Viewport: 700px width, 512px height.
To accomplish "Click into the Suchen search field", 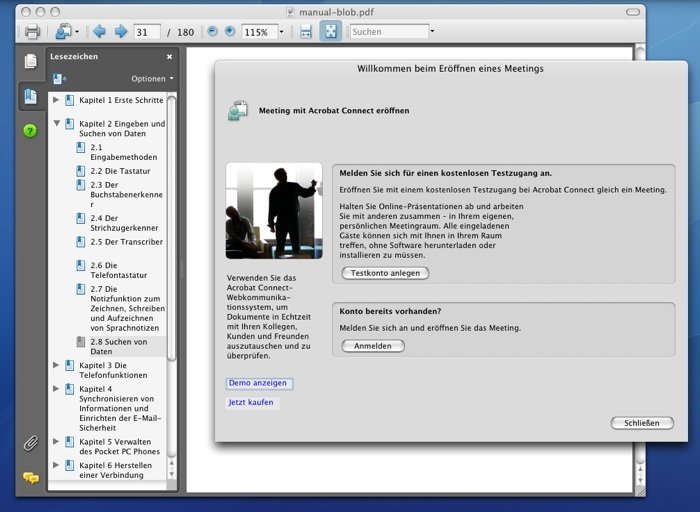I will [x=389, y=32].
